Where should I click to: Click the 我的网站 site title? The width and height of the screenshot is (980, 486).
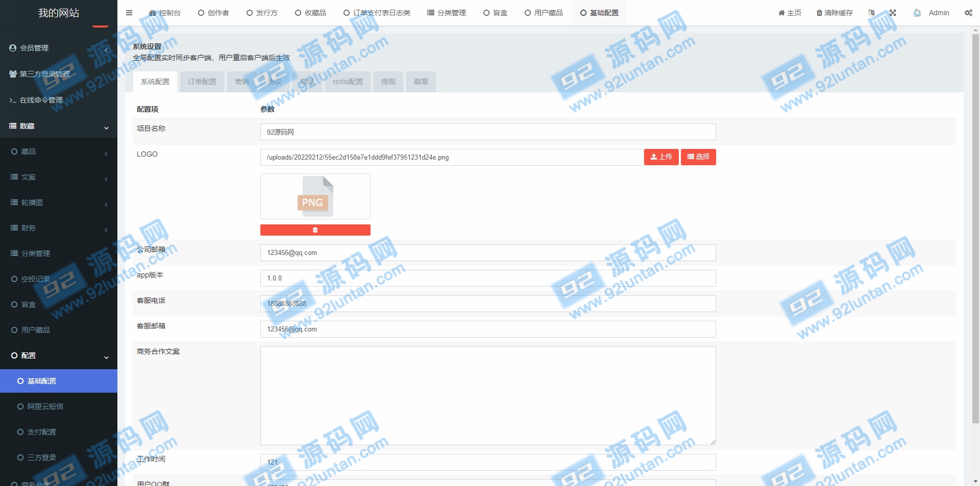(x=59, y=13)
